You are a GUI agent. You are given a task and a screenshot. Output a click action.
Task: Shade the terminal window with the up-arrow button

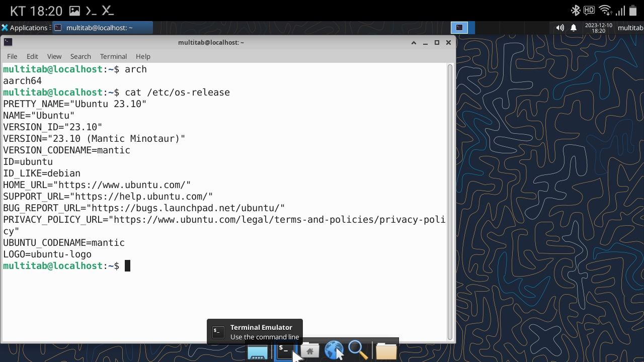[414, 43]
